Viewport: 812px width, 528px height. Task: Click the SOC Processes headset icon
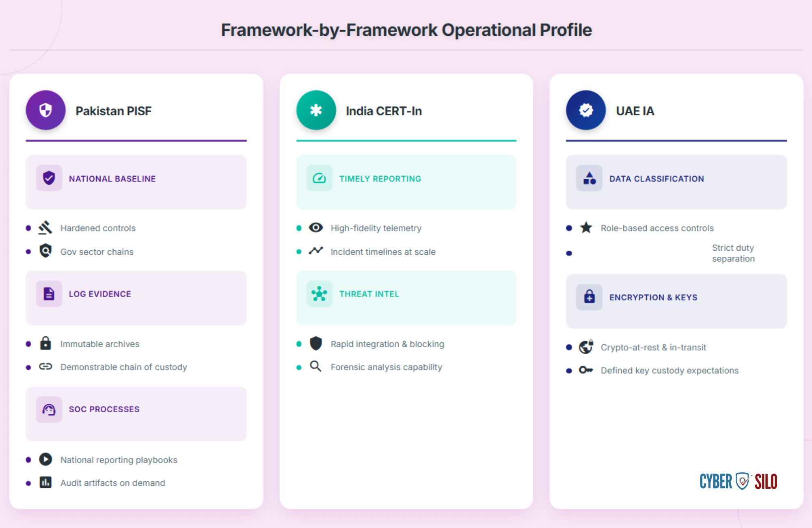pos(49,409)
